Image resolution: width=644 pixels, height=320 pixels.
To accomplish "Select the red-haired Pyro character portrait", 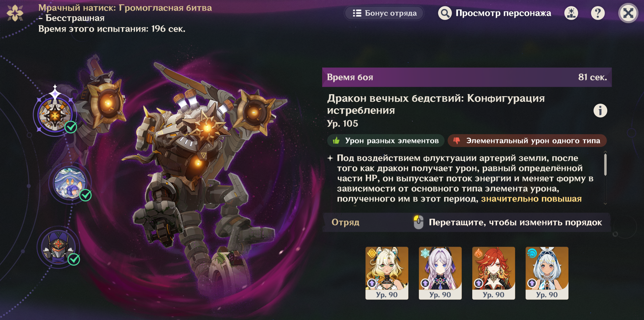I will click(493, 273).
